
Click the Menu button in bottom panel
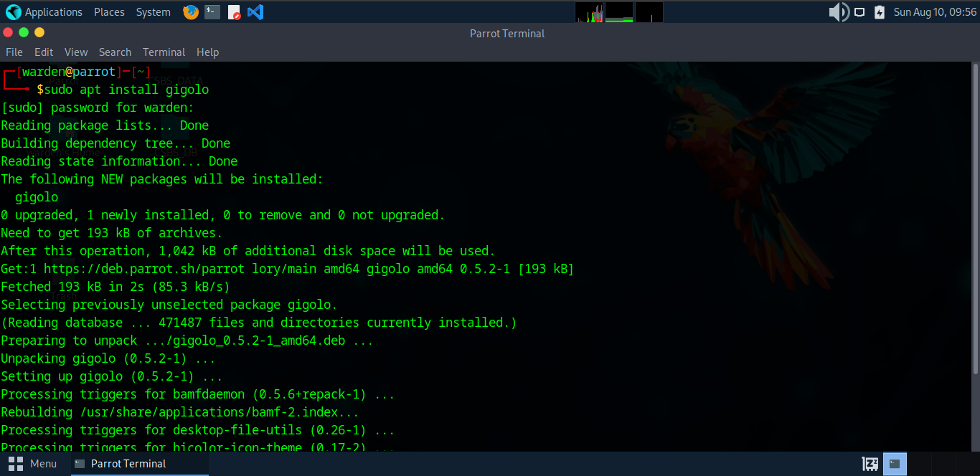coord(33,464)
